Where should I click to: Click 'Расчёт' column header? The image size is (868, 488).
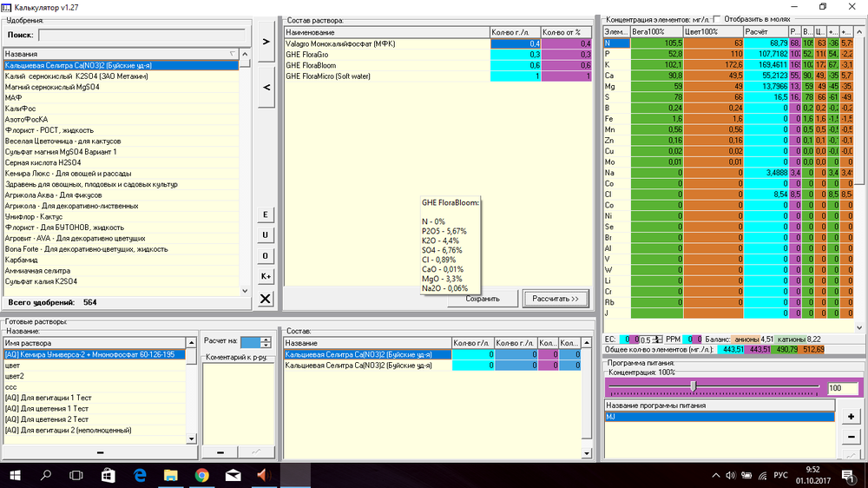(766, 32)
